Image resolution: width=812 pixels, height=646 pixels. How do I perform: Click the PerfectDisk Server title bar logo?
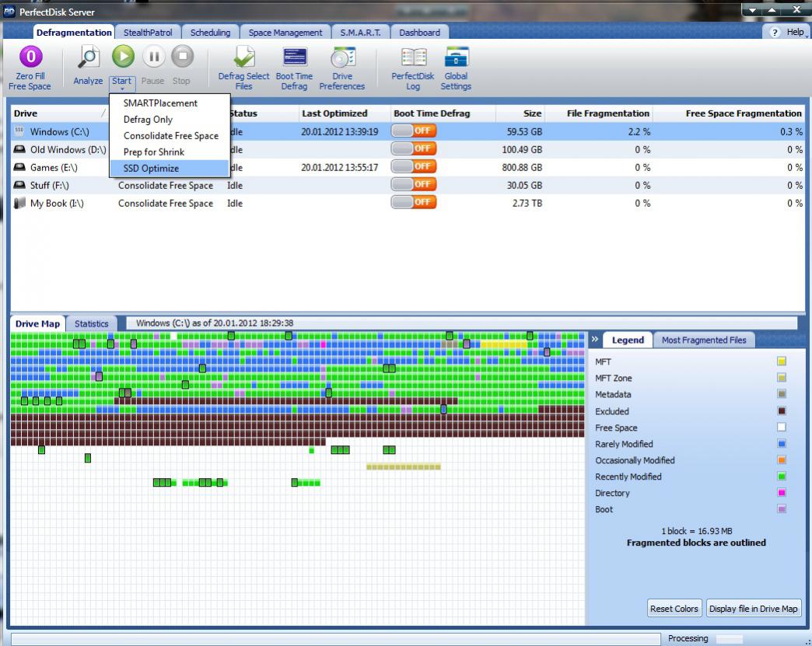click(9, 12)
